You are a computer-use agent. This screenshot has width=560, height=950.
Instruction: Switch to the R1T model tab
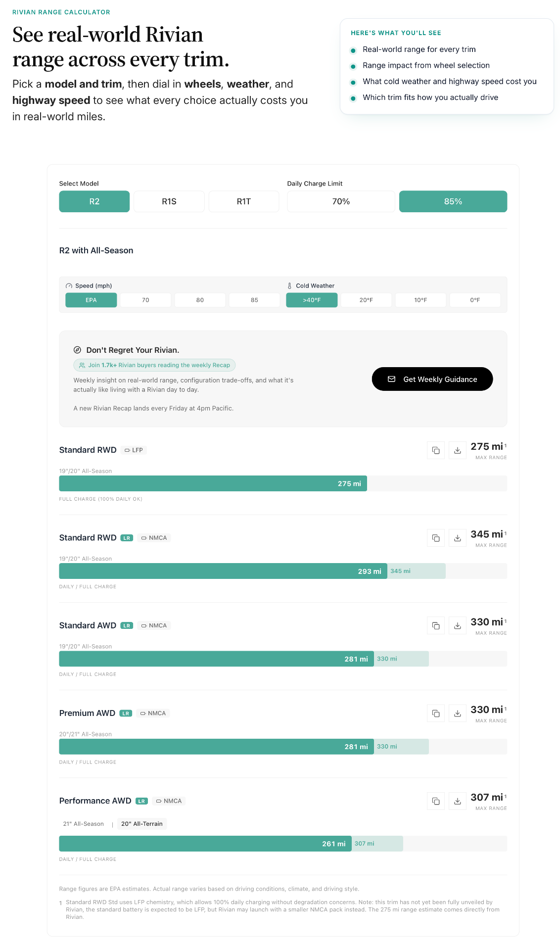pyautogui.click(x=244, y=201)
